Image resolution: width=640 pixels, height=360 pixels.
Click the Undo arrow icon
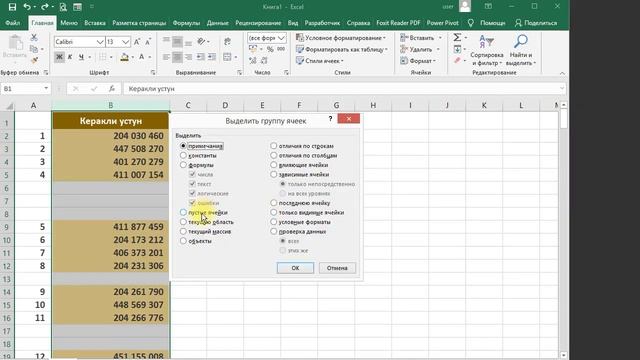27,7
